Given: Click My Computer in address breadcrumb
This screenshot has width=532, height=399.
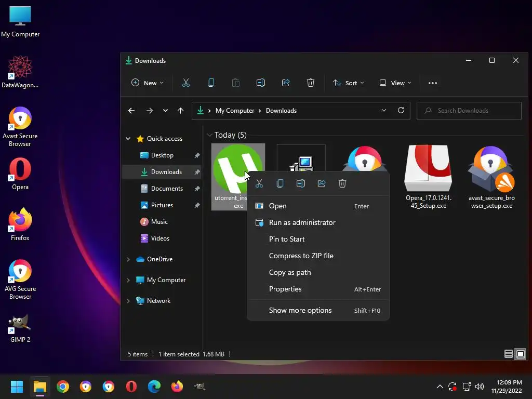Looking at the screenshot, I should 235,111.
